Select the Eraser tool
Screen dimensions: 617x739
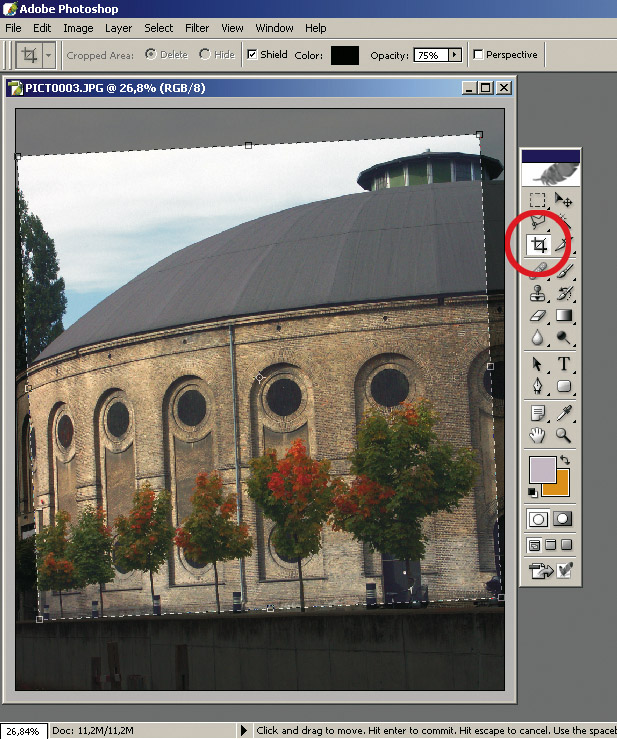point(537,315)
